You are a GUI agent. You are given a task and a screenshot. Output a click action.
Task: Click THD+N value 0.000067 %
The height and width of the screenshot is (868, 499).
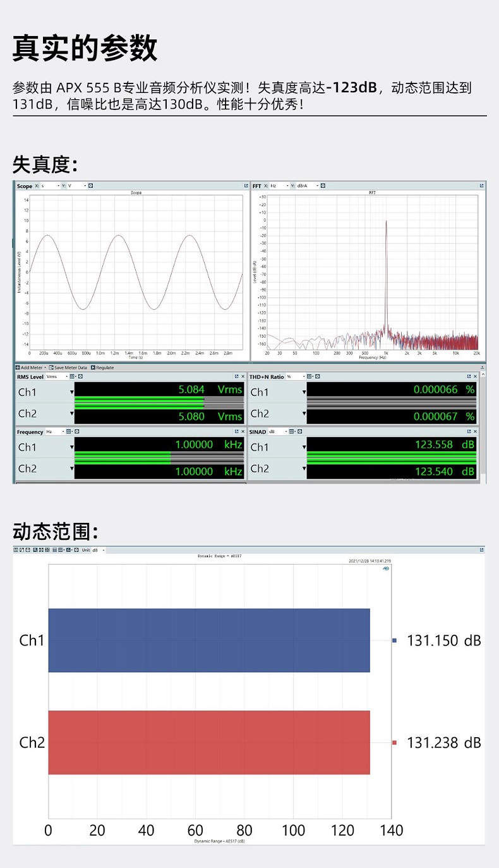tap(444, 416)
